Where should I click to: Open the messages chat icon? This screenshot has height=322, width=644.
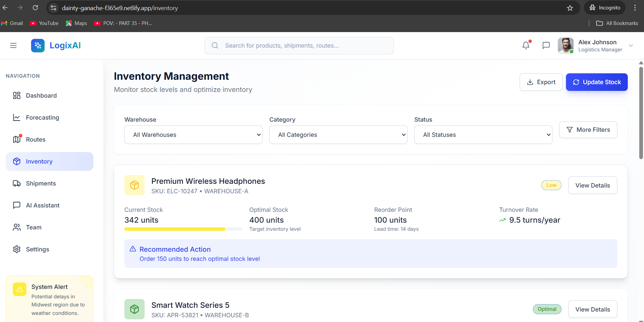[x=546, y=45]
